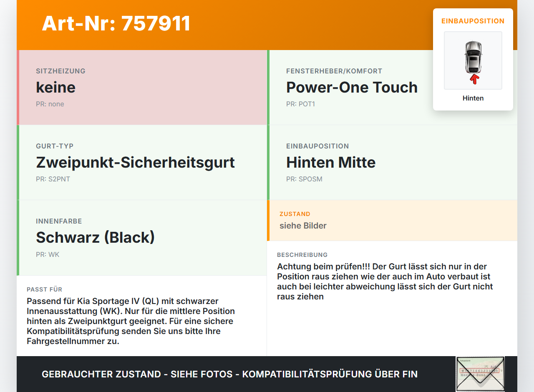Click the red arrow on the car diagram
Screen dimensions: 534x392
point(474,79)
